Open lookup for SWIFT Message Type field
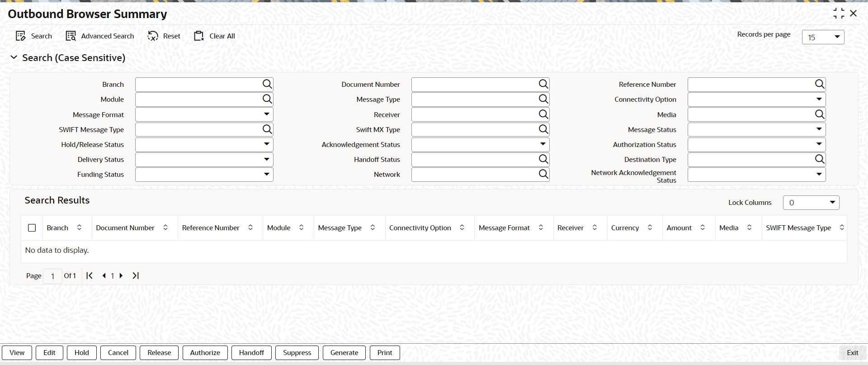Image resolution: width=868 pixels, height=365 pixels. click(267, 129)
